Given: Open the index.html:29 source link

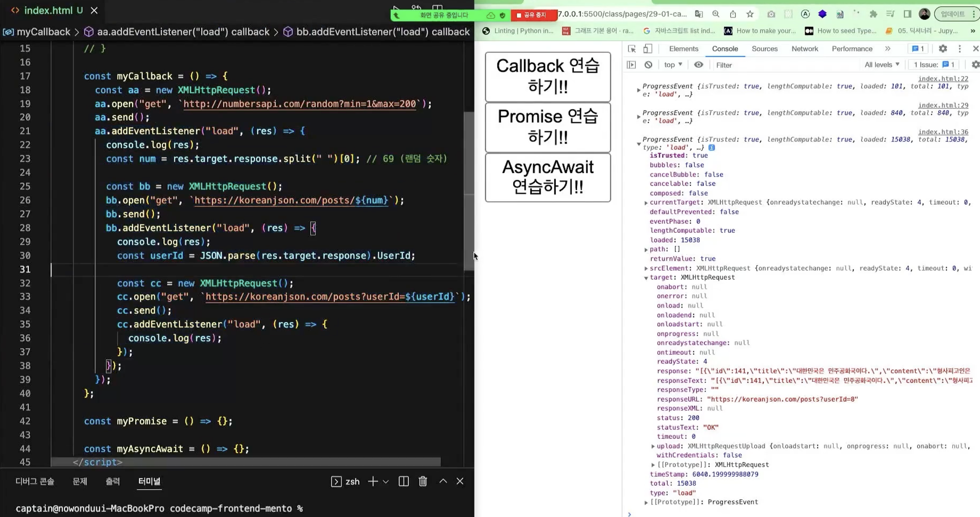Looking at the screenshot, I should pos(943,105).
